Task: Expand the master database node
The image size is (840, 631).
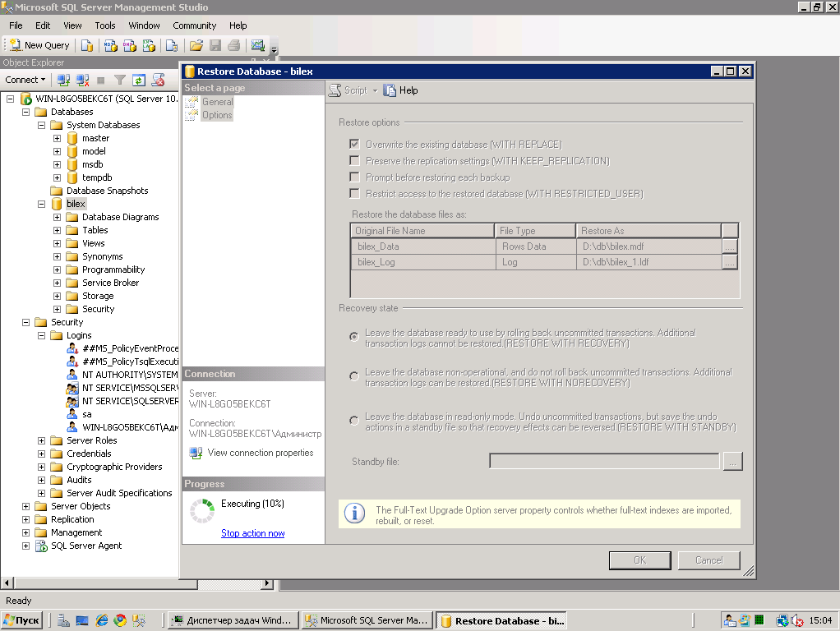Action: (x=57, y=138)
